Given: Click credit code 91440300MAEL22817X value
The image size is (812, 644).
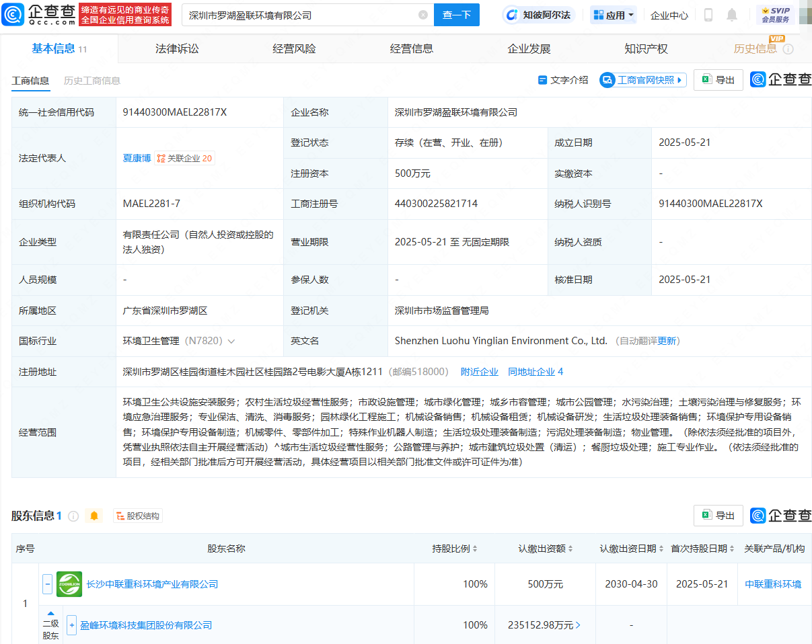Looking at the screenshot, I should coord(175,112).
